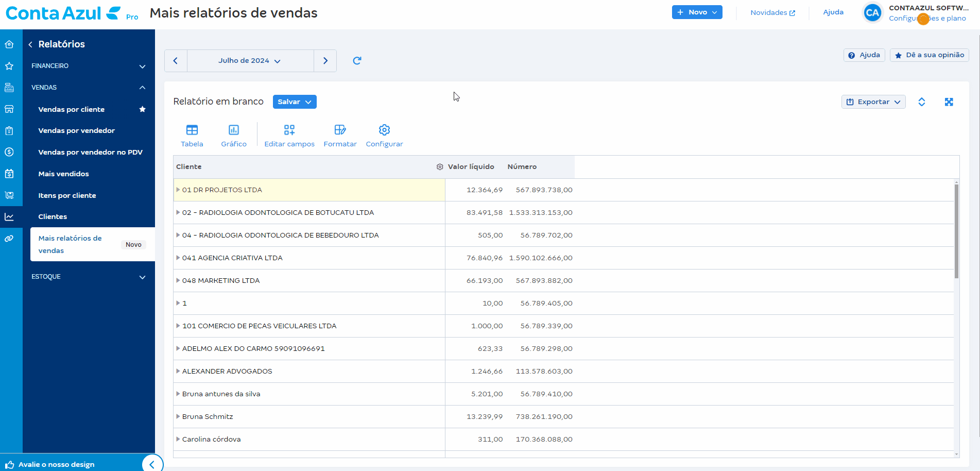Open Vendas por vendedor no PDV
This screenshot has width=980, height=471.
91,153
